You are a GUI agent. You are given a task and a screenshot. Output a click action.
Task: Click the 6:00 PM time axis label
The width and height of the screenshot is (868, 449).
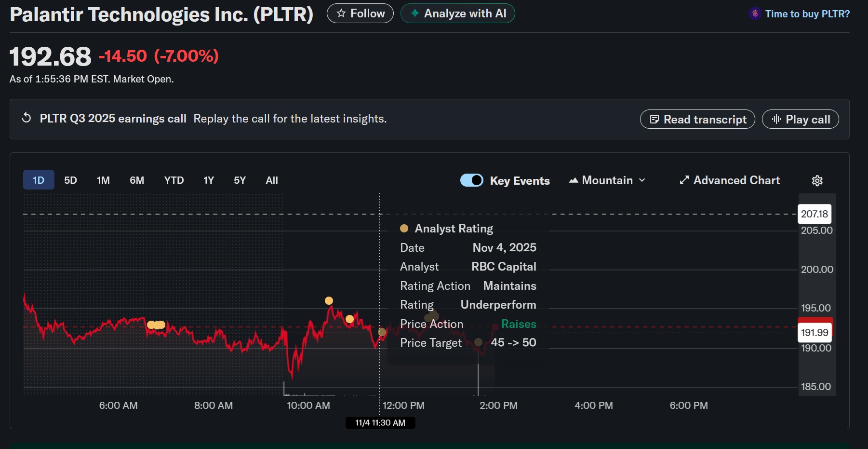click(689, 406)
